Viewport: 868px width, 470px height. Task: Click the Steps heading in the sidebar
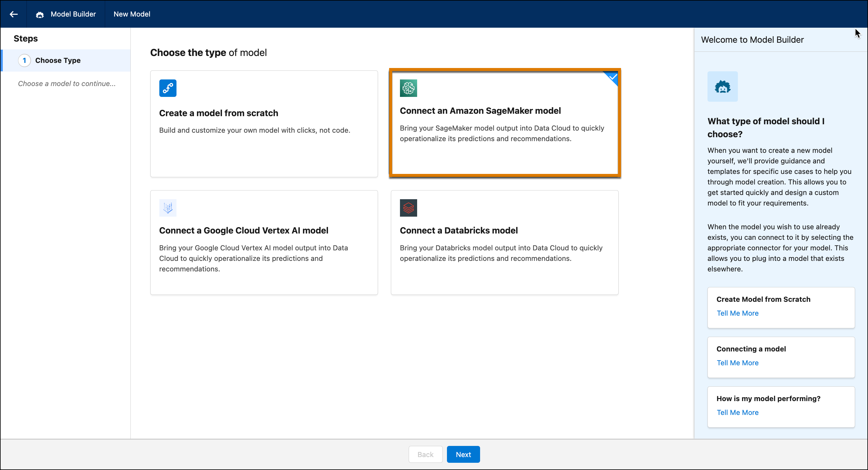pyautogui.click(x=26, y=39)
